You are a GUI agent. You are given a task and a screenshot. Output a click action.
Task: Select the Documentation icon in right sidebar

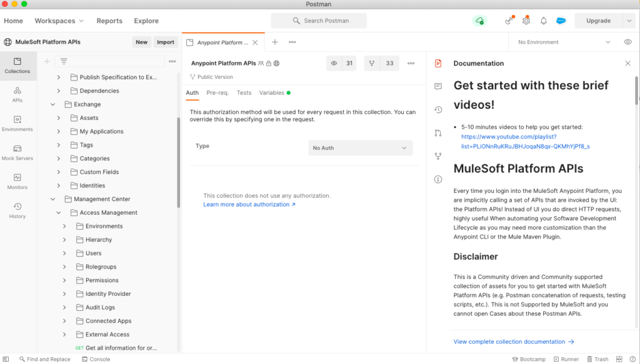pyautogui.click(x=438, y=63)
